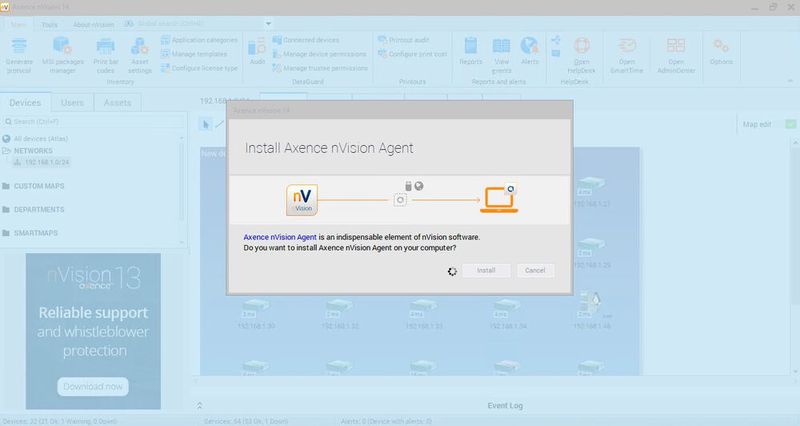
Task: Select the Devices sidebar tab
Action: point(25,103)
